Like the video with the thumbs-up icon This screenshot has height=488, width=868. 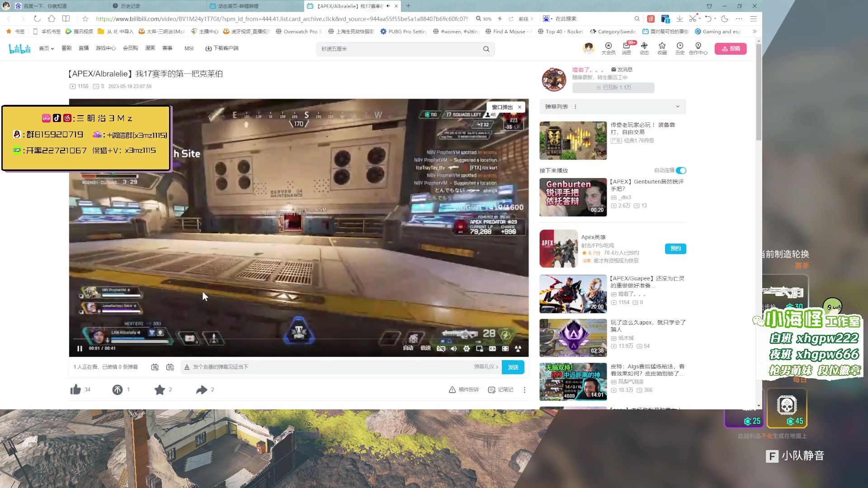click(75, 389)
